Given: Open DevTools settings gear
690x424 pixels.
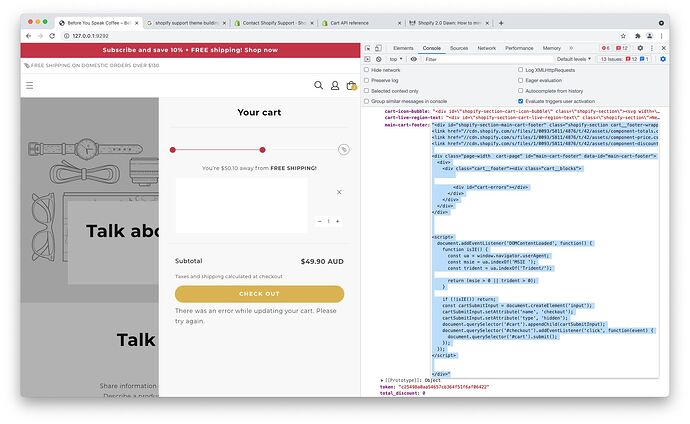Looking at the screenshot, I should [640, 48].
